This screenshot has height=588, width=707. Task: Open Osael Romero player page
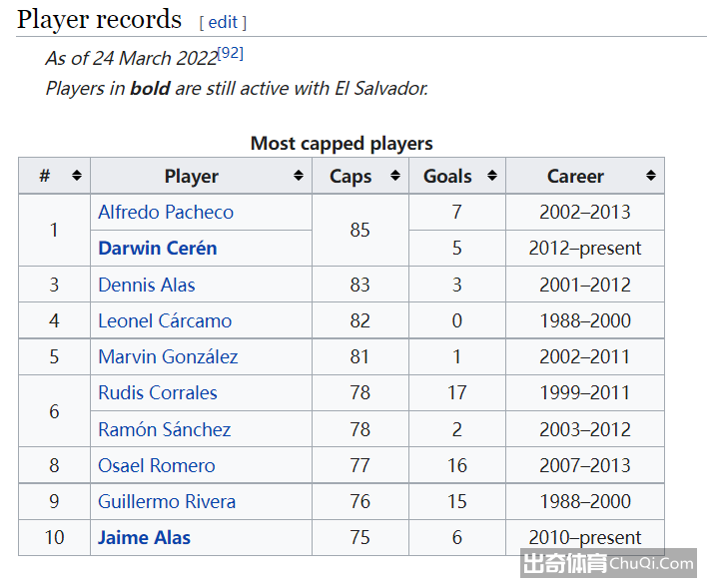[157, 465]
